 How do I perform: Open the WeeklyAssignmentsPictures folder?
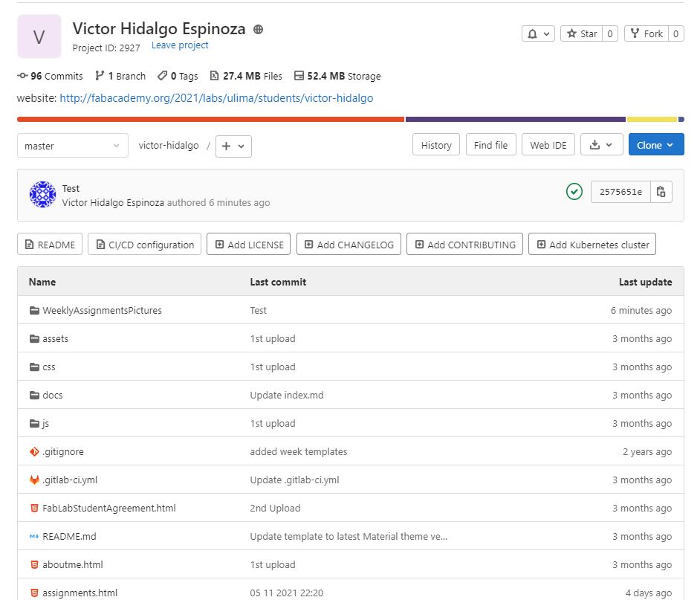(x=102, y=310)
